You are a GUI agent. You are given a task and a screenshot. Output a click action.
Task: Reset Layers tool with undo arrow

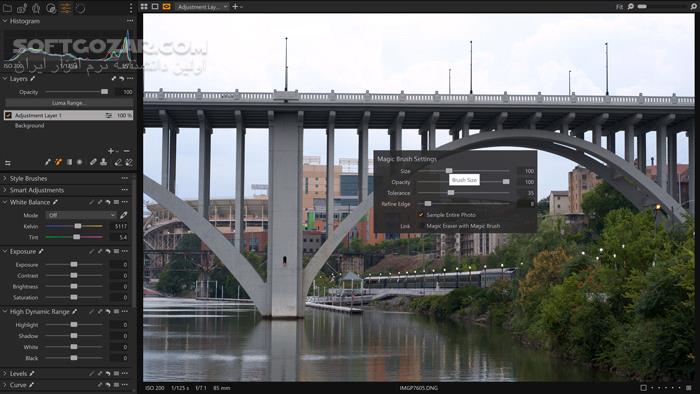pos(121,79)
